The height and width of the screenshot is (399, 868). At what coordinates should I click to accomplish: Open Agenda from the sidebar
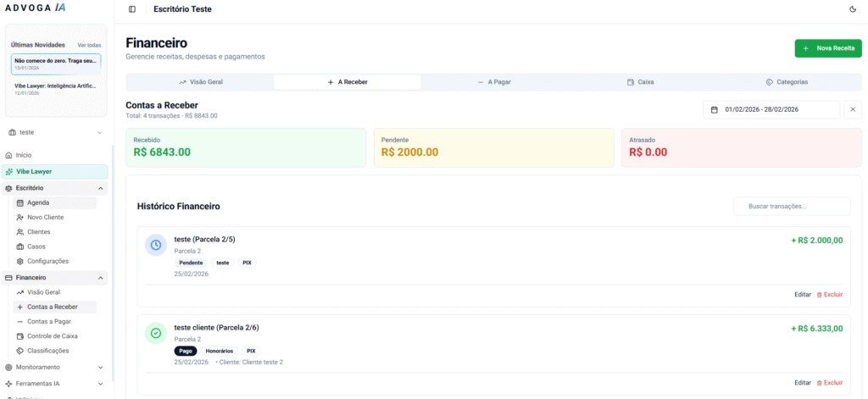click(x=38, y=202)
